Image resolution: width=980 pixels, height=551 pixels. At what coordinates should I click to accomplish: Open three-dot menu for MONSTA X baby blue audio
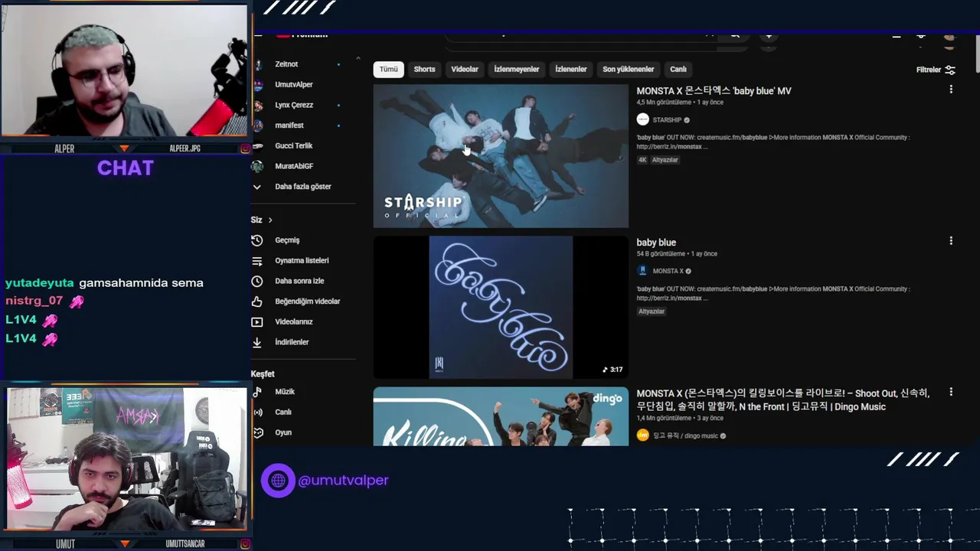point(951,241)
